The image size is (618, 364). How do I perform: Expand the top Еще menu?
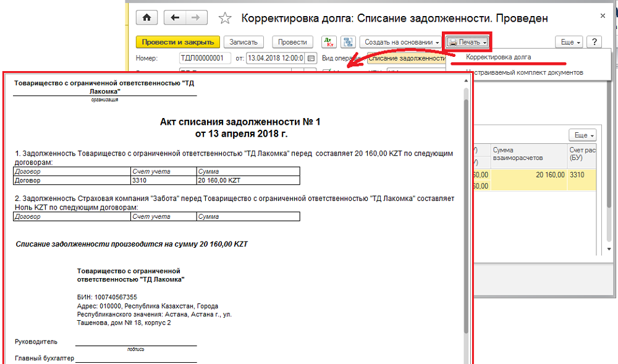click(569, 42)
